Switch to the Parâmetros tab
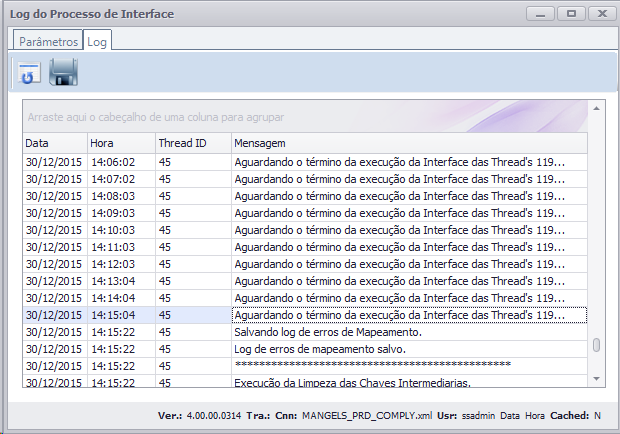620x434 pixels. [48, 42]
